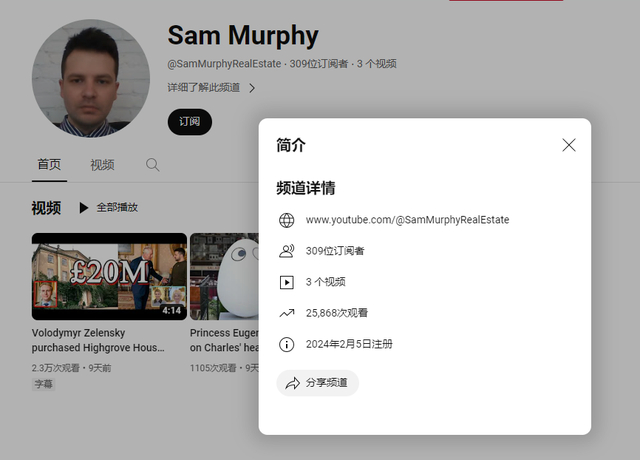Click the info icon beside 2024年2月5日注册
Image resolution: width=640 pixels, height=460 pixels.
pos(287,344)
